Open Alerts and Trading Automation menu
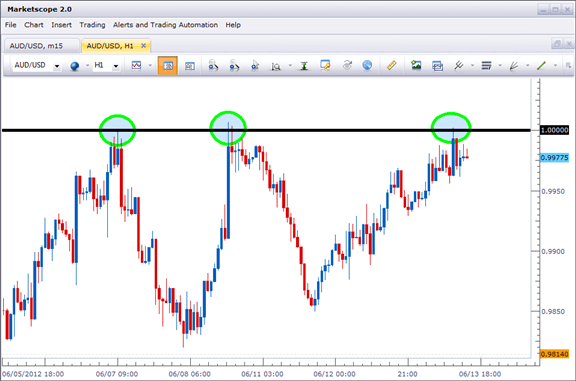This screenshot has height=381, width=576. click(165, 25)
